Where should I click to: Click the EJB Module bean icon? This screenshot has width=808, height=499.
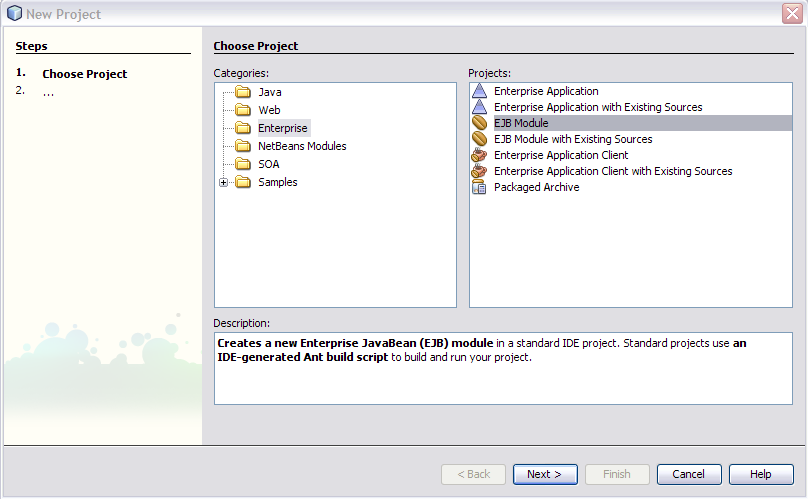[x=479, y=123]
